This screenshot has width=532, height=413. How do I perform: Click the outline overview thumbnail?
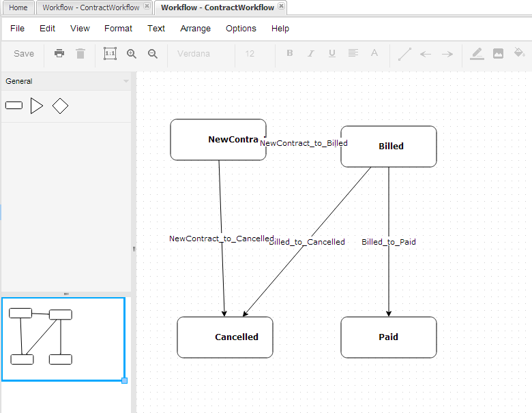pyautogui.click(x=63, y=339)
